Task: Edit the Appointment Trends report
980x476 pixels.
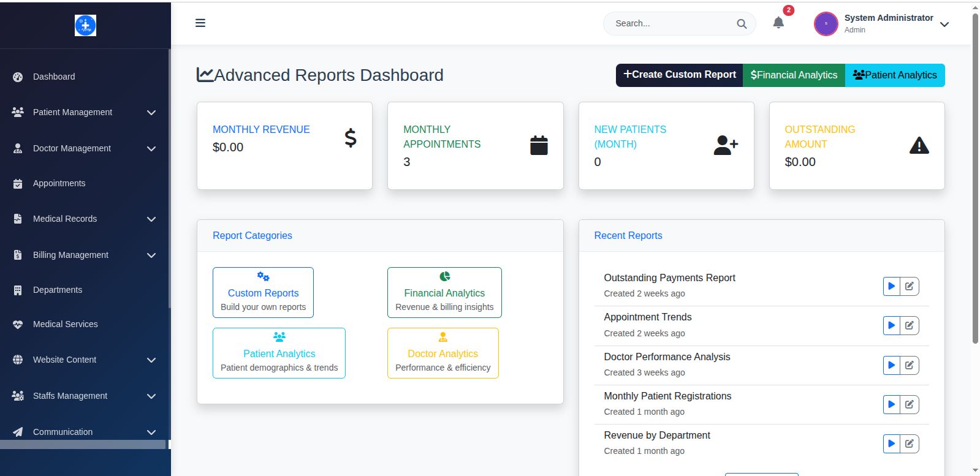Action: click(x=910, y=325)
